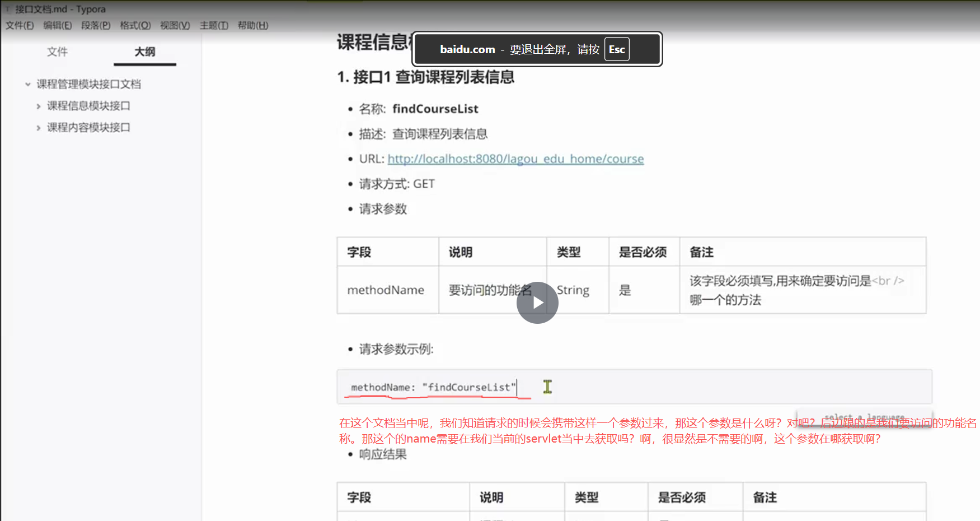Select 课程管理模块接口文档 in the outline

(x=89, y=84)
